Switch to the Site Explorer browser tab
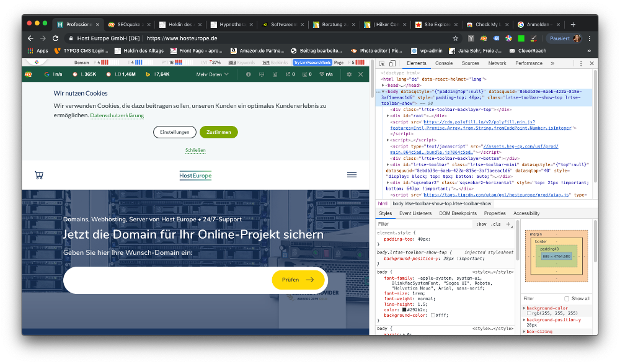This screenshot has width=620, height=364. [436, 25]
